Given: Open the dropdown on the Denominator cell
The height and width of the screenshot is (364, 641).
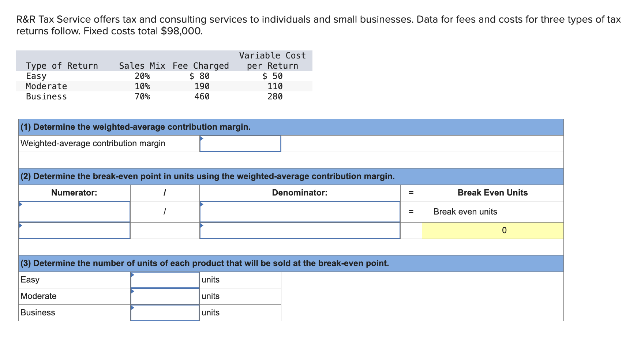Looking at the screenshot, I should click(x=202, y=205).
